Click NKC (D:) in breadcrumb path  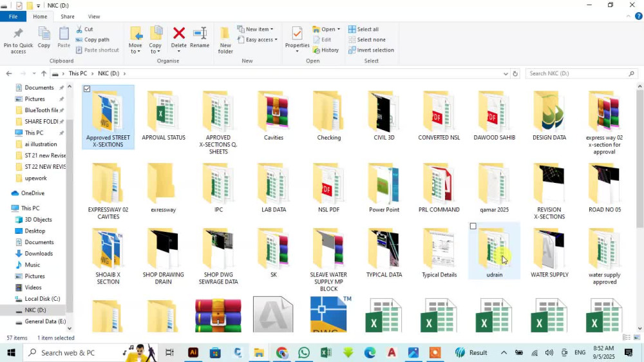coord(108,73)
